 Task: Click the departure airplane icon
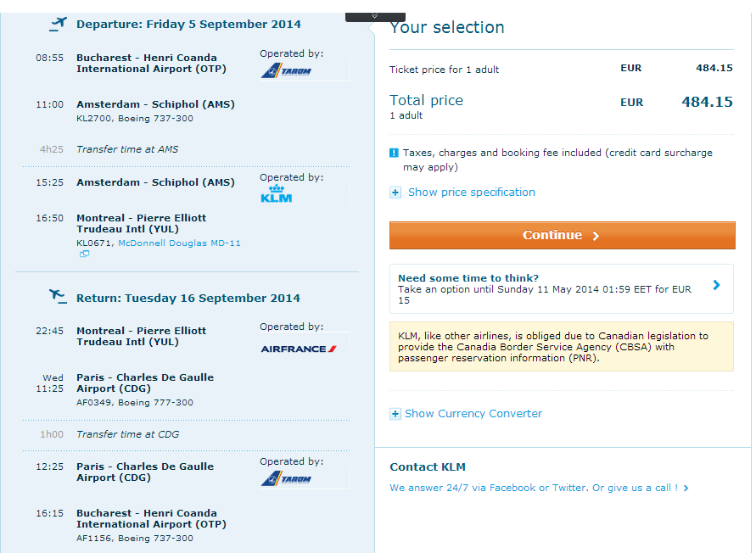click(58, 24)
